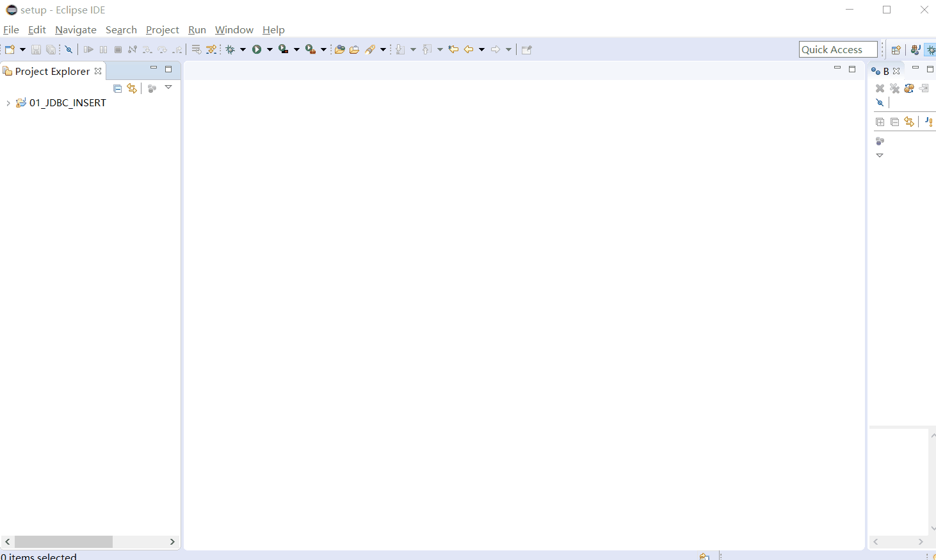This screenshot has width=936, height=560.
Task: Open the Search menu
Action: click(121, 29)
